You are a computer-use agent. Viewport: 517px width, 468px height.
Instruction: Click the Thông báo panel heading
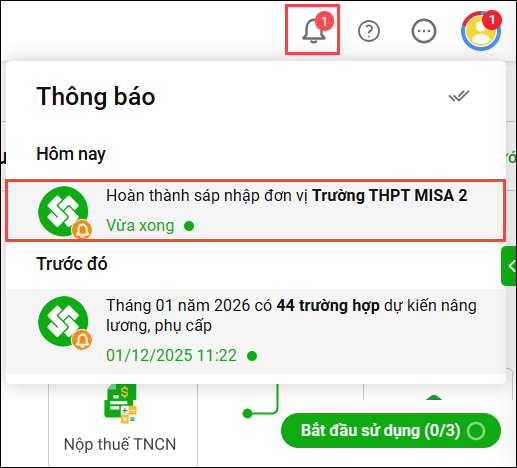96,97
